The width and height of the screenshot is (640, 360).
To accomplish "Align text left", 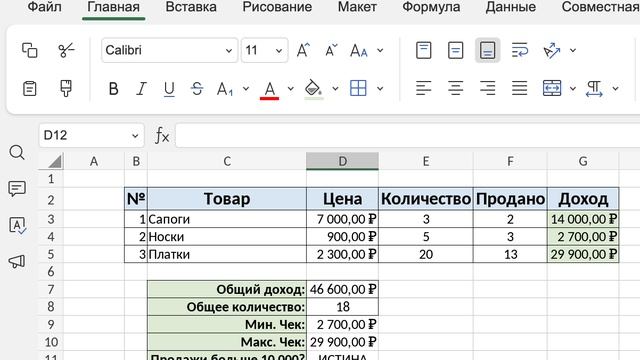I will click(423, 88).
